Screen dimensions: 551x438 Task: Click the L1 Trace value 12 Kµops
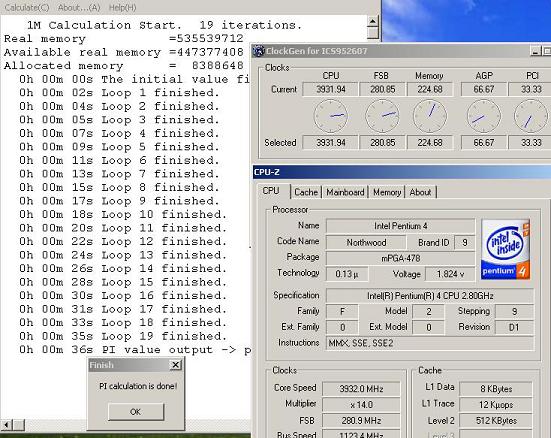click(496, 405)
